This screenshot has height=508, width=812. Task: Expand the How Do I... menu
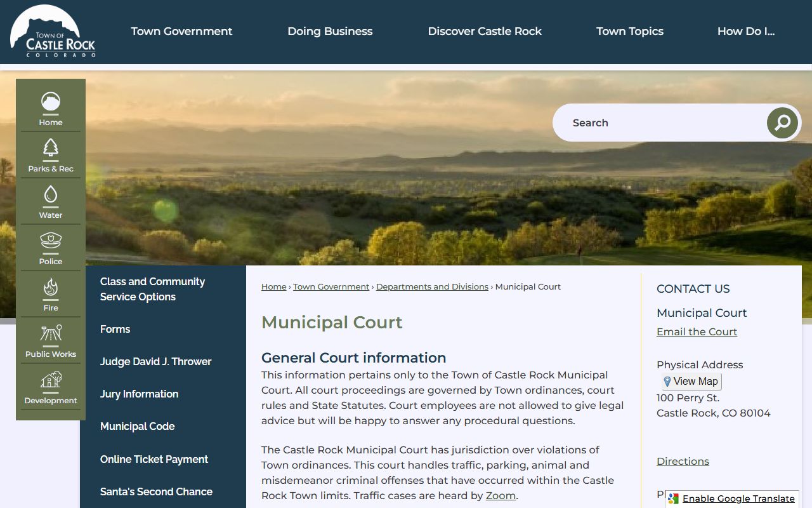(x=745, y=31)
